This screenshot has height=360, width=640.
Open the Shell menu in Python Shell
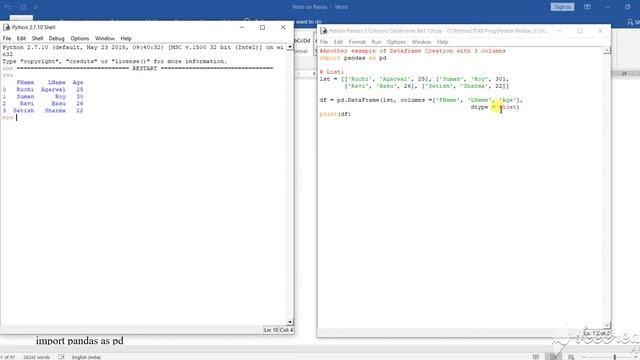(37, 38)
